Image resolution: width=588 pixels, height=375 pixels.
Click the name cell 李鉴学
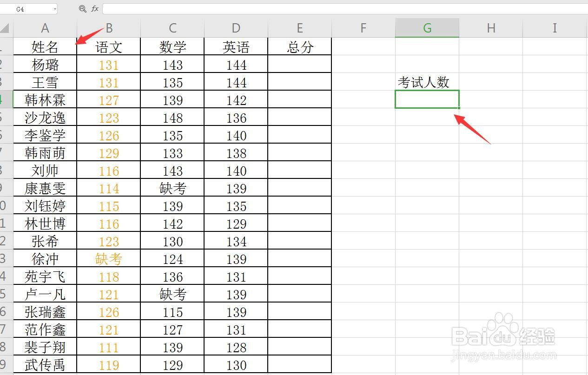pyautogui.click(x=45, y=135)
